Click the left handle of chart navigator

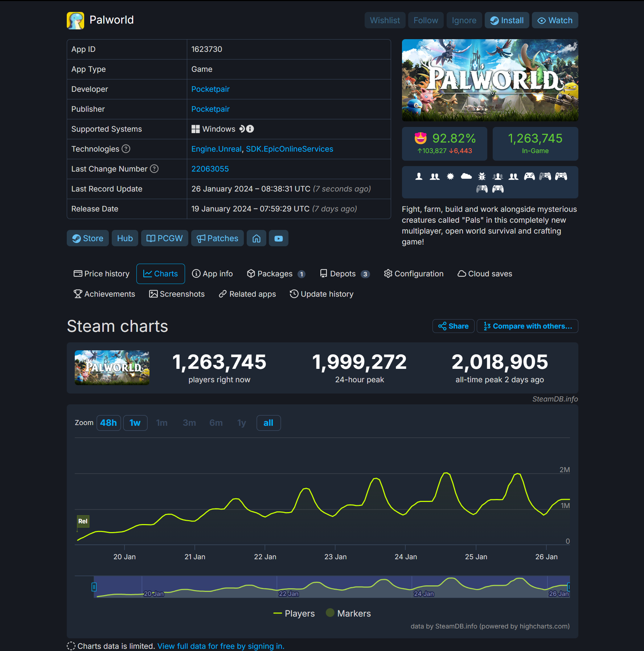pos(94,587)
